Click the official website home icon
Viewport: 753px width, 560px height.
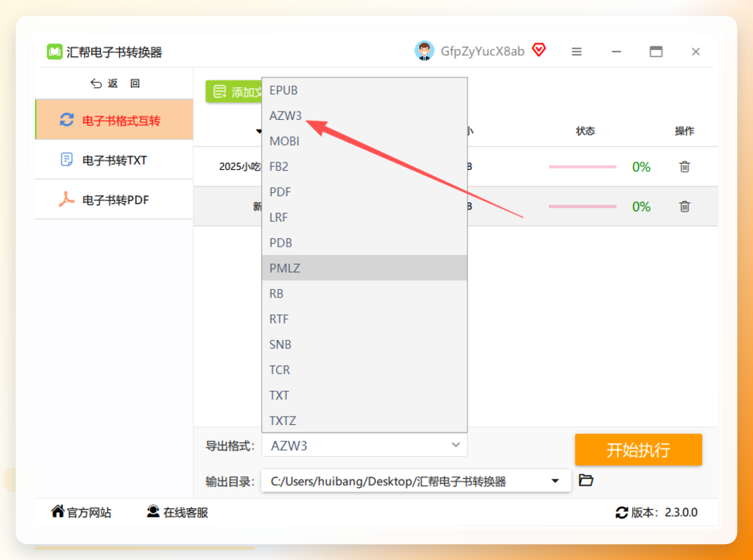coord(58,511)
